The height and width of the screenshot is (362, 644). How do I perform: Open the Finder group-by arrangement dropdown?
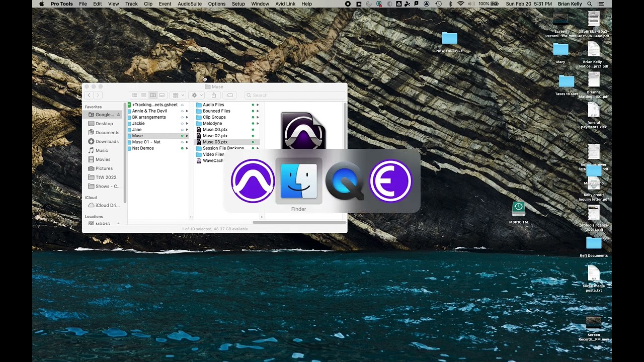click(x=177, y=95)
